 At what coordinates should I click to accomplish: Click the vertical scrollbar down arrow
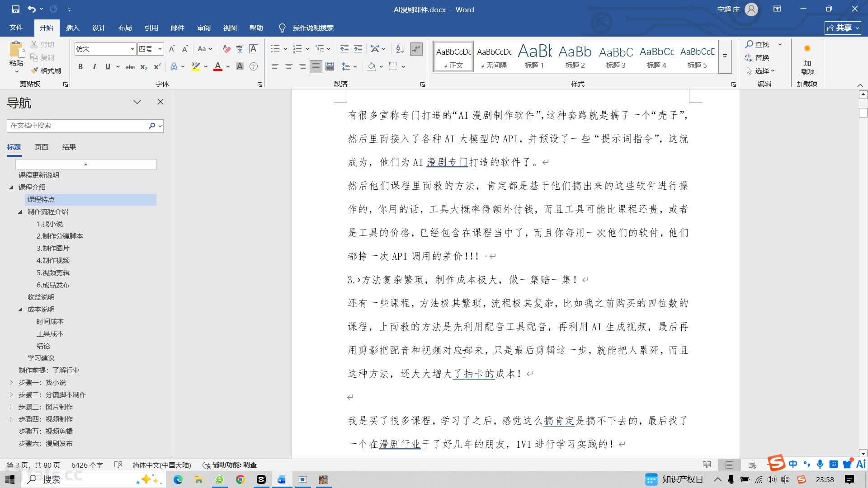point(863,453)
